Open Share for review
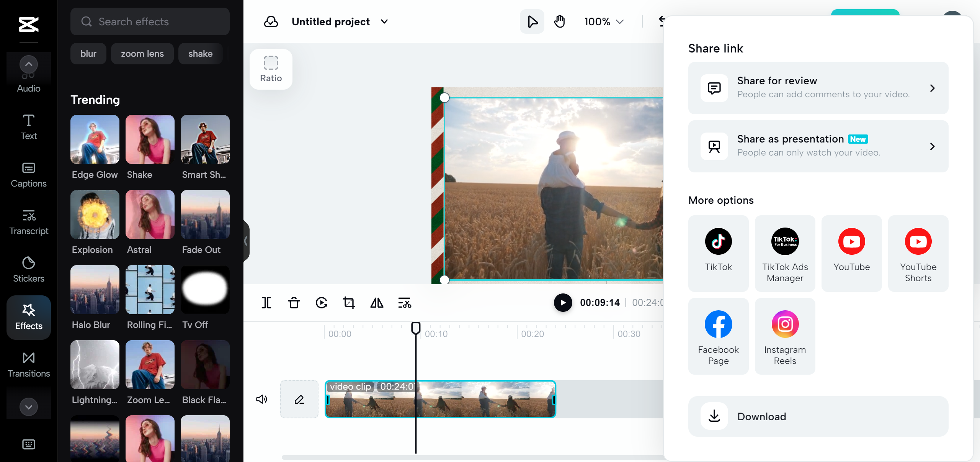 point(818,88)
